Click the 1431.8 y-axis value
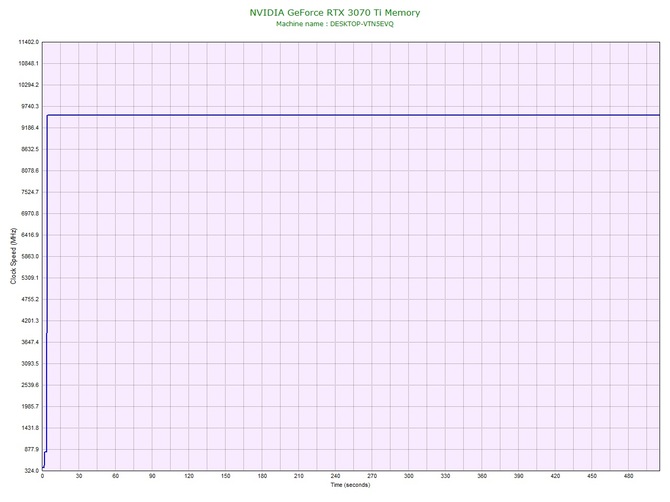 pyautogui.click(x=30, y=428)
